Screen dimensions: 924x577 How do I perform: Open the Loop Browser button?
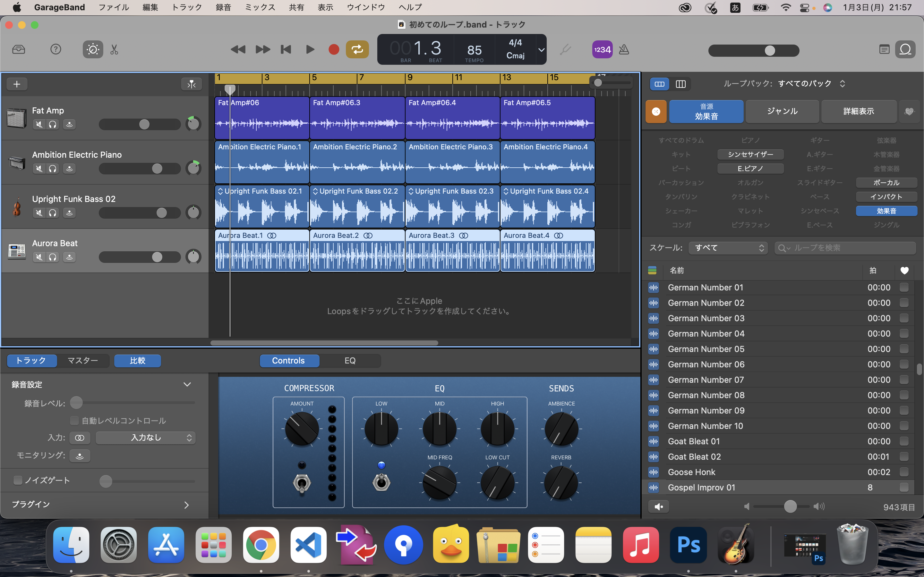click(x=905, y=50)
